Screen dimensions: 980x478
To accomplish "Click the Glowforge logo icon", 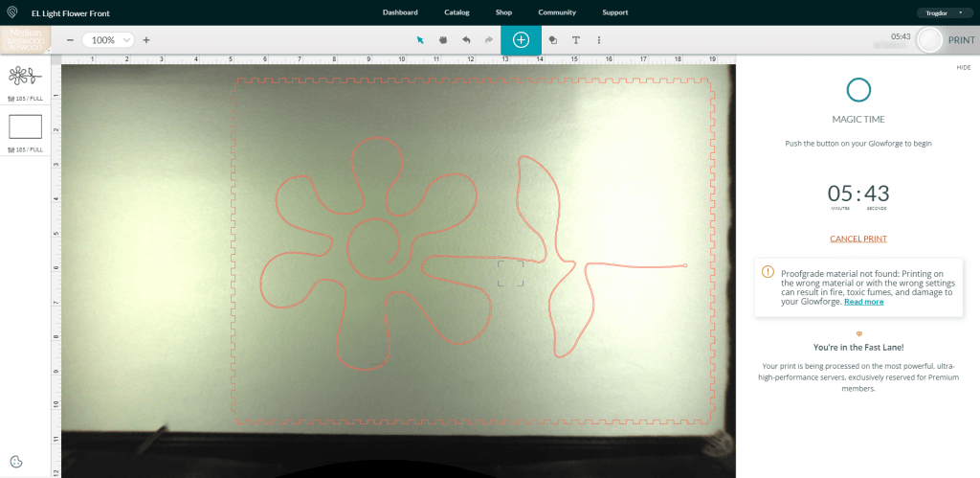I will click(13, 13).
